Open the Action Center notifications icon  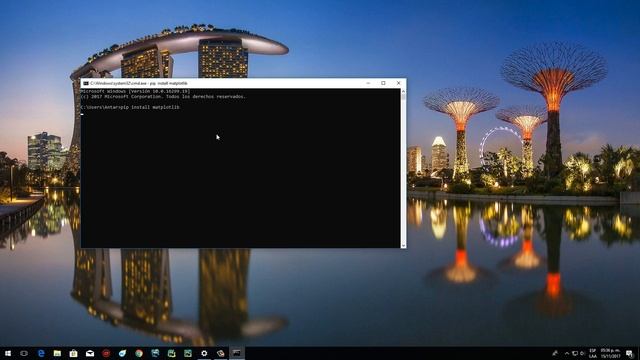coord(629,353)
